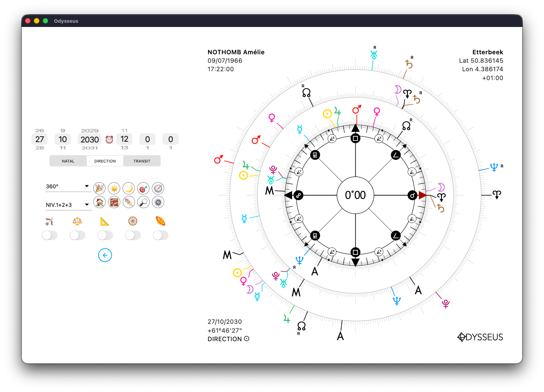
Task: Switch to the NATAL tab
Action: click(68, 161)
